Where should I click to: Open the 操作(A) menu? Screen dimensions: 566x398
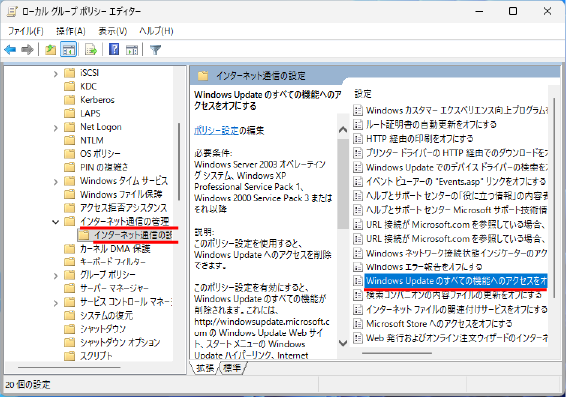point(70,31)
